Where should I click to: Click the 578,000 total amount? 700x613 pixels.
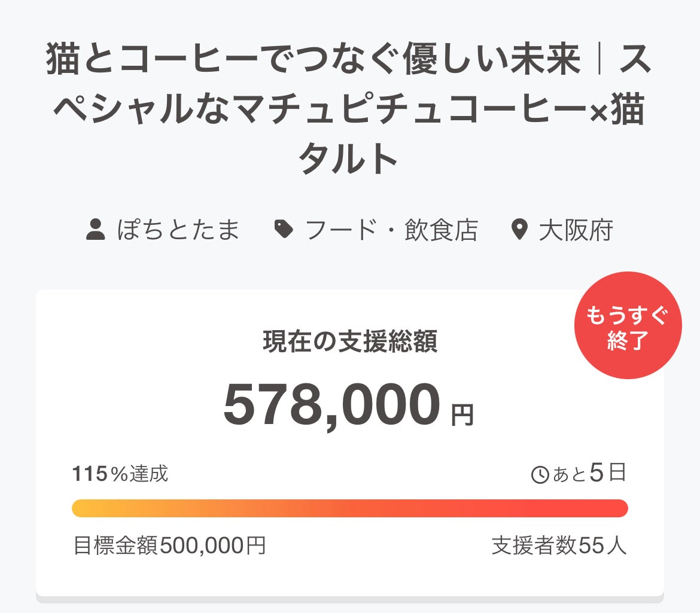332,405
